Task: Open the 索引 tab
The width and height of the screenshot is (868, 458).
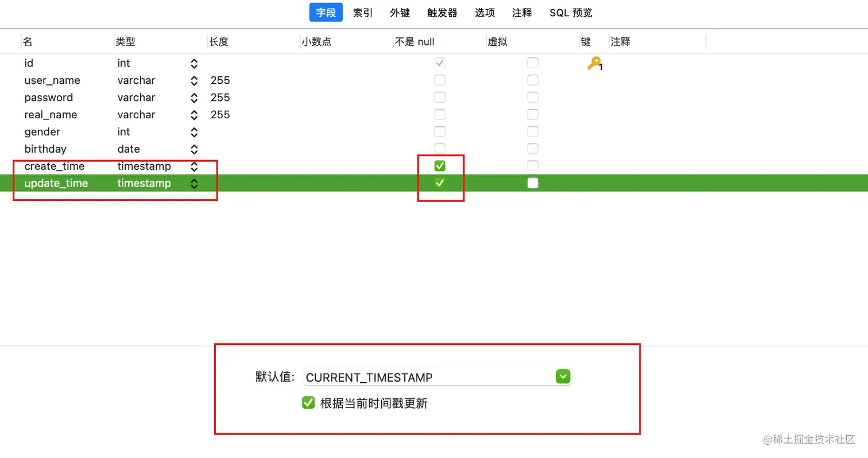Action: [363, 13]
